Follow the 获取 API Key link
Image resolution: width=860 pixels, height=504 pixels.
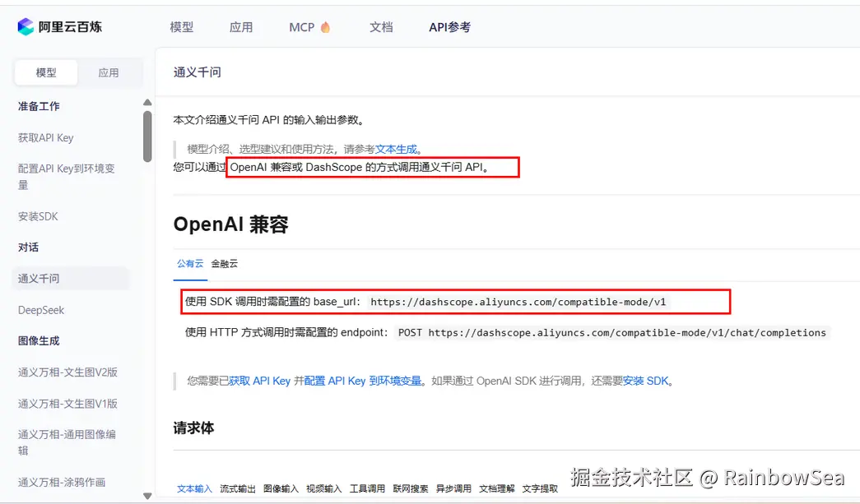[259, 381]
